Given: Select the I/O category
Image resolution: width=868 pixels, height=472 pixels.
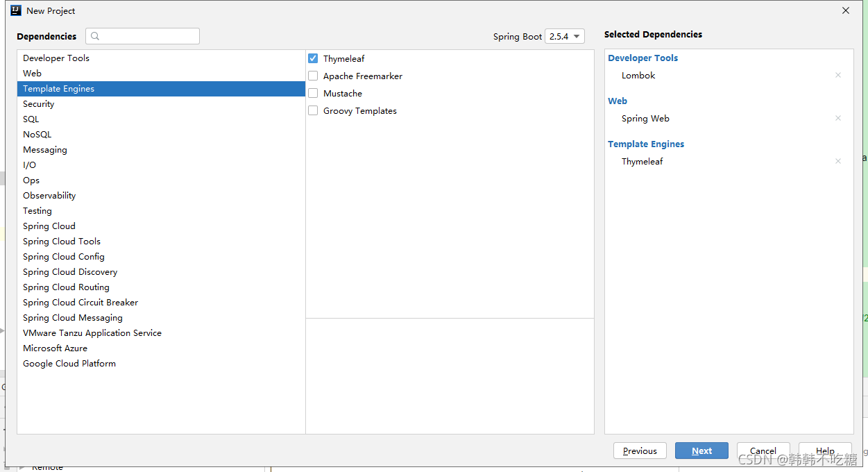Looking at the screenshot, I should click(x=161, y=165).
